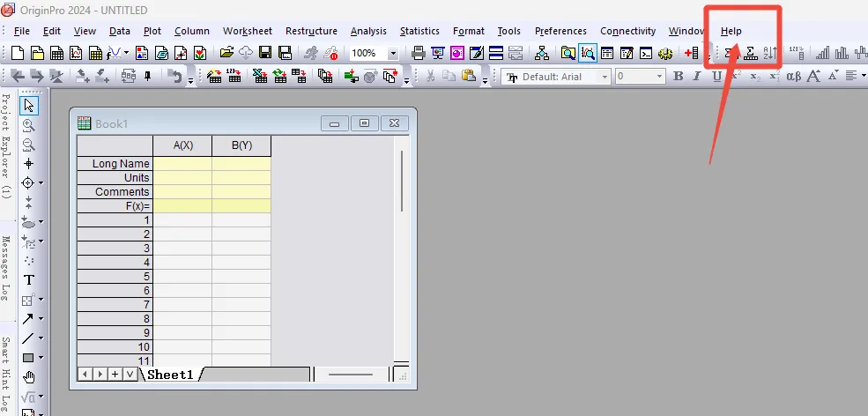The height and width of the screenshot is (416, 868).
Task: Open the File menu
Action: point(21,31)
